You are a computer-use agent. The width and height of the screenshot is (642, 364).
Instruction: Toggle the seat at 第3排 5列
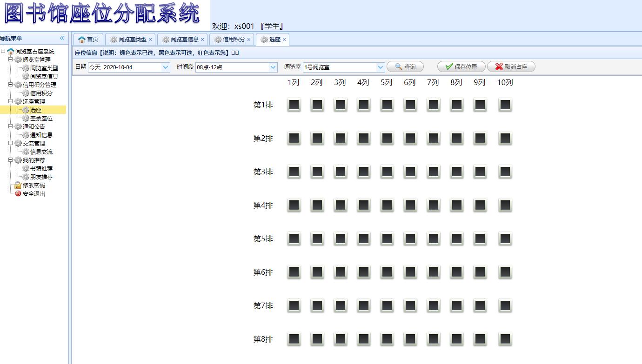tap(387, 172)
